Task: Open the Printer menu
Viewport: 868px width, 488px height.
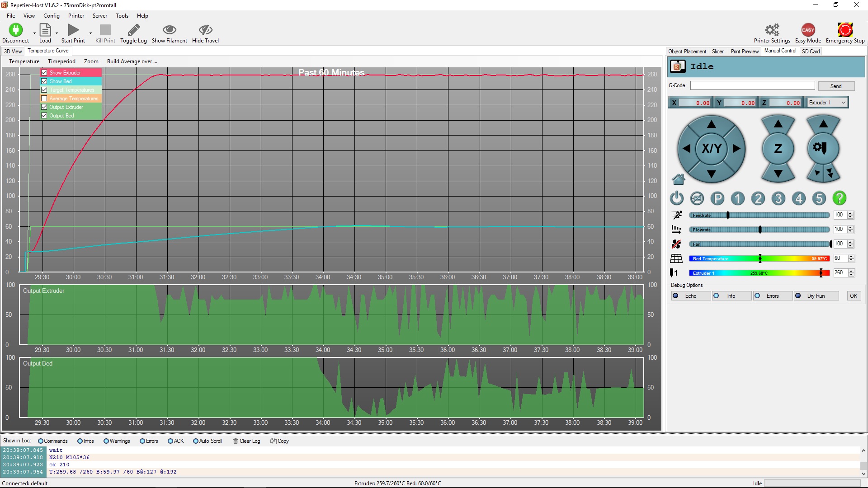Action: coord(76,16)
